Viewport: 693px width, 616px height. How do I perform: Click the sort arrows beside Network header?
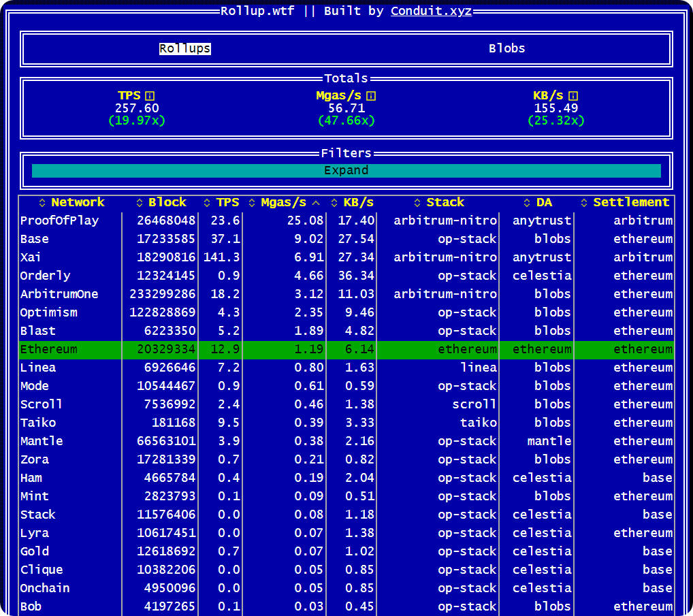click(42, 202)
